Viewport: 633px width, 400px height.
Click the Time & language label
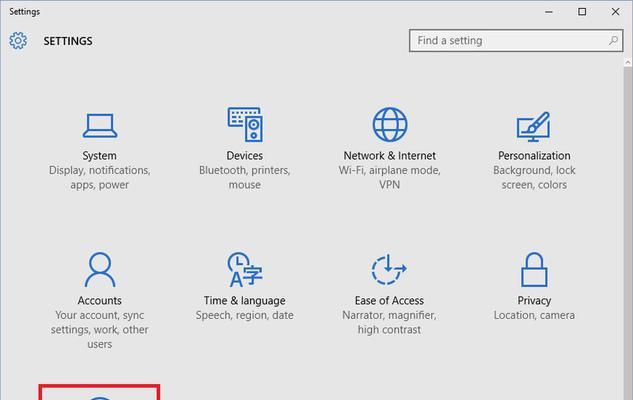click(x=245, y=301)
